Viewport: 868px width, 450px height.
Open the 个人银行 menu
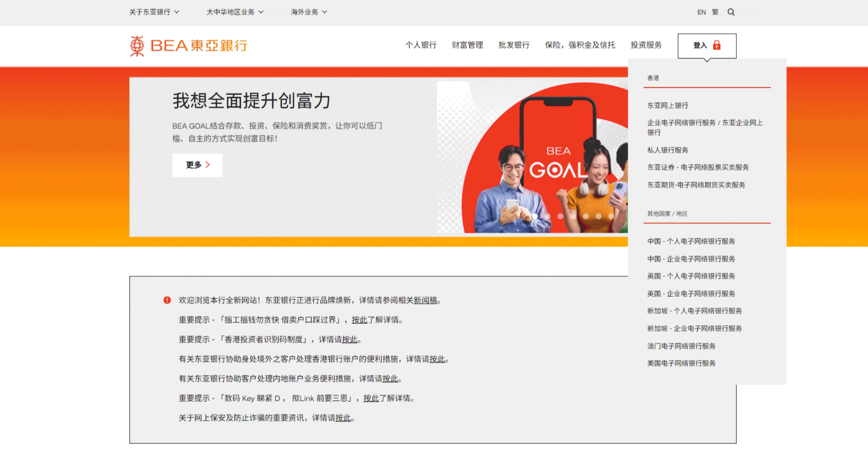coord(421,45)
